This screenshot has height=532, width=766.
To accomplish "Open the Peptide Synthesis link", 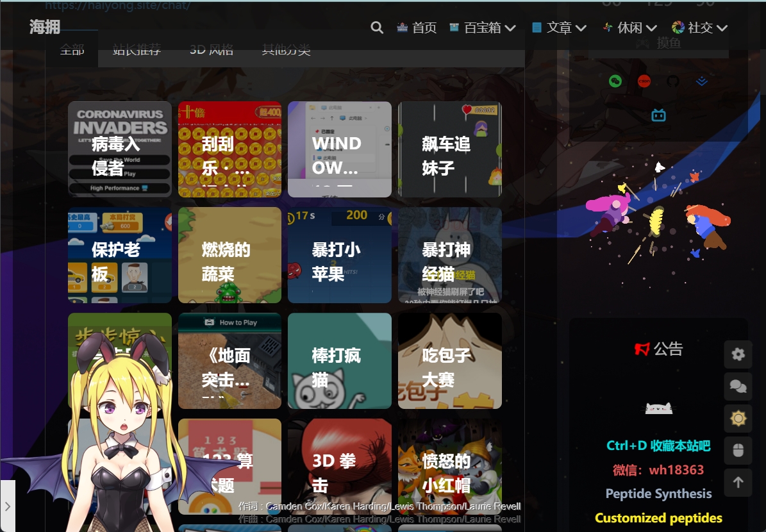I will [x=658, y=494].
